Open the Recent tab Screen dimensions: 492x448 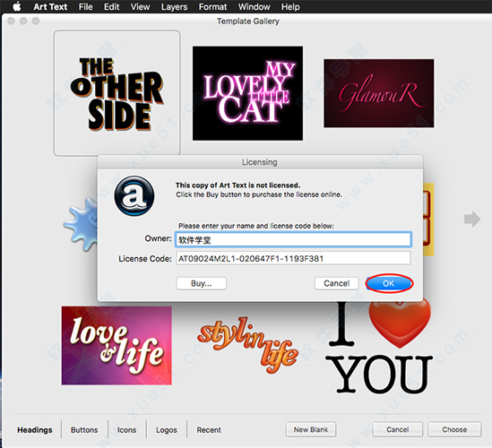209,429
